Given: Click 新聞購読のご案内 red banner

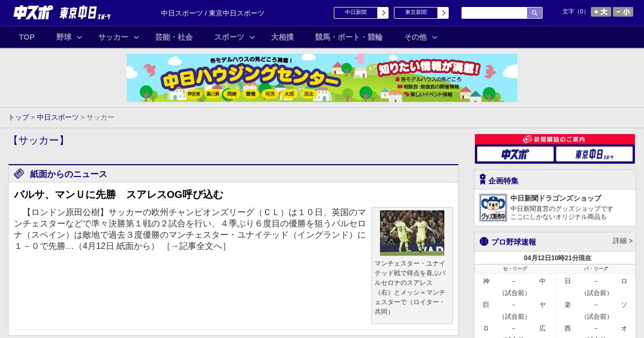Looking at the screenshot, I should pyautogui.click(x=555, y=139).
